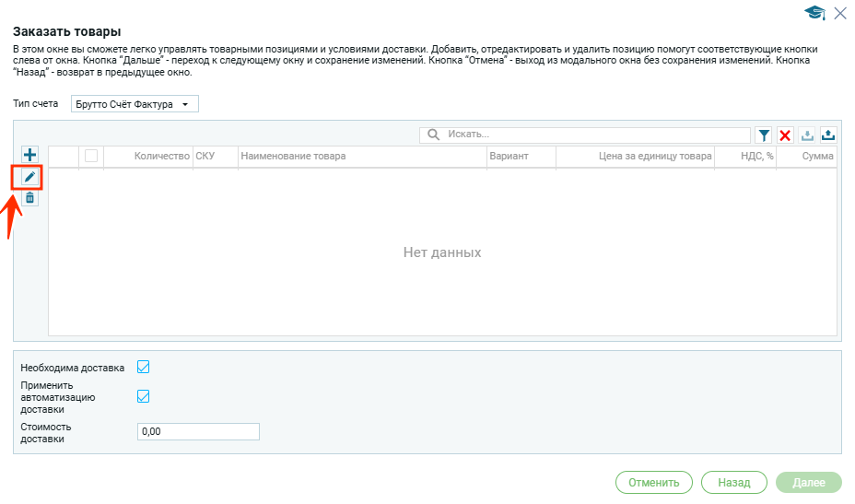Uncheck the "Необходима доставка" checkbox
The height and width of the screenshot is (504, 855).
tap(143, 368)
